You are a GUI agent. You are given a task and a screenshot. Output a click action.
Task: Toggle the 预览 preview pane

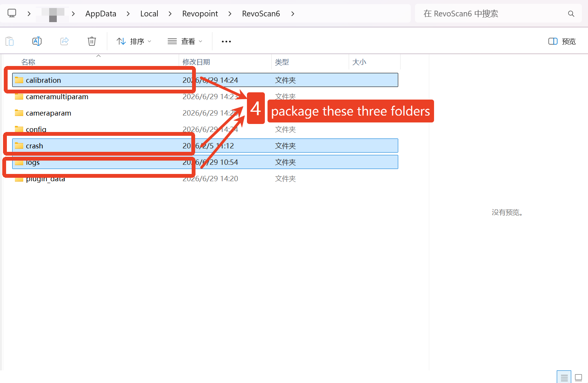click(562, 41)
